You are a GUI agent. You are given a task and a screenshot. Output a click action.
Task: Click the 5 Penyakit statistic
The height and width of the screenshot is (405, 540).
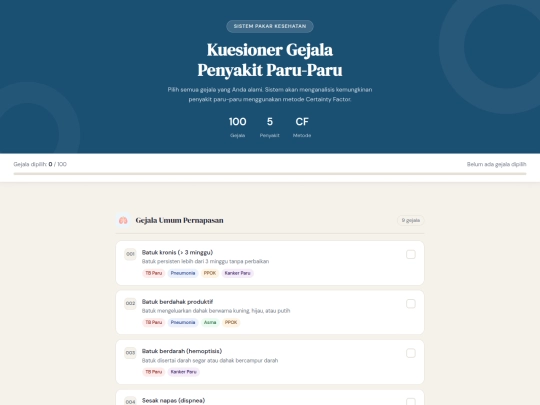coord(270,127)
